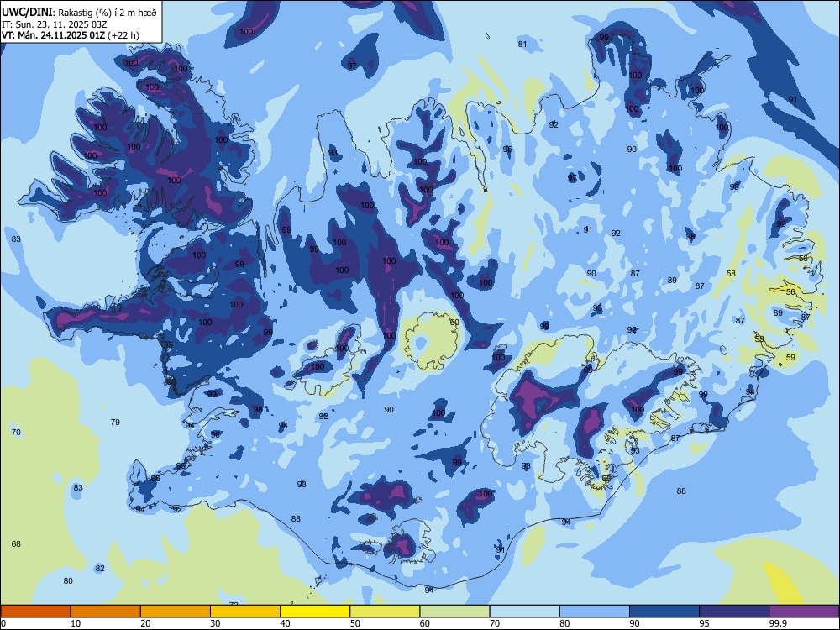The image size is (840, 630).
Task: Click the dark orange 0–10 legend swatch
Action: coord(35,612)
